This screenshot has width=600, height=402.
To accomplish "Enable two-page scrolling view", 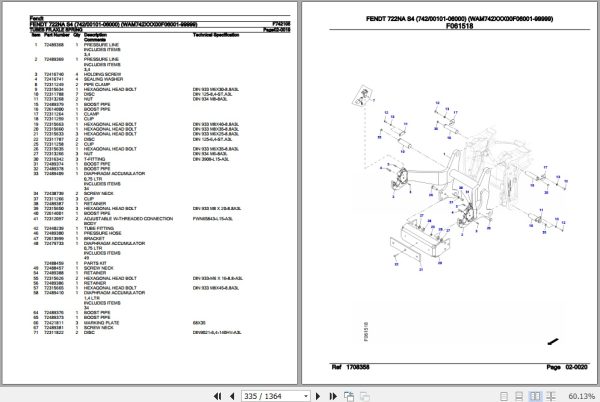I will (x=551, y=396).
